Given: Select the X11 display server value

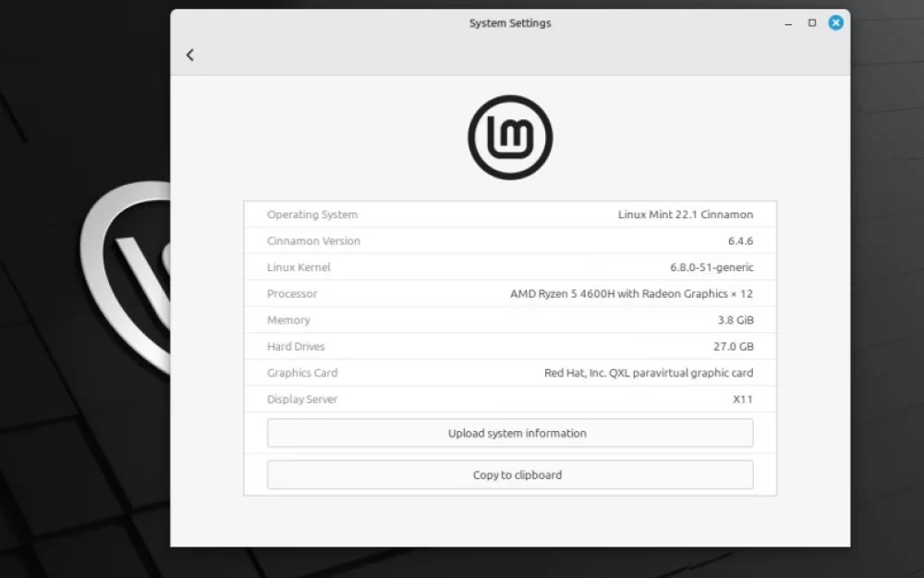Looking at the screenshot, I should (743, 400).
